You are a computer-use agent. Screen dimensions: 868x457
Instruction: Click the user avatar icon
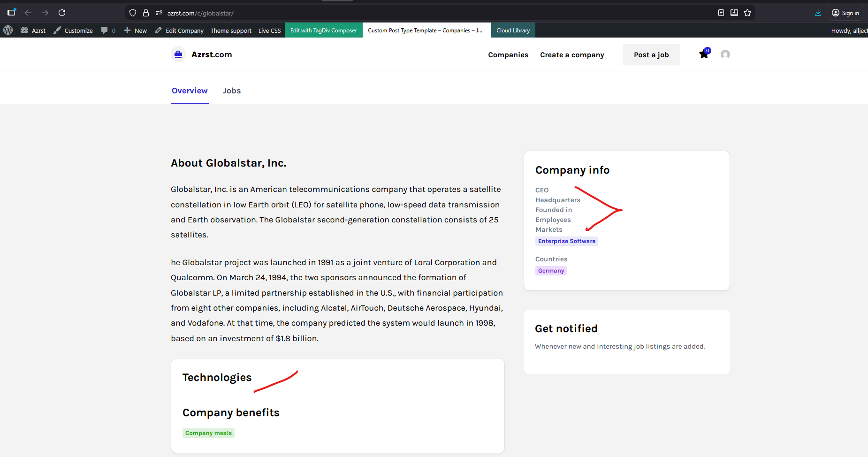725,54
